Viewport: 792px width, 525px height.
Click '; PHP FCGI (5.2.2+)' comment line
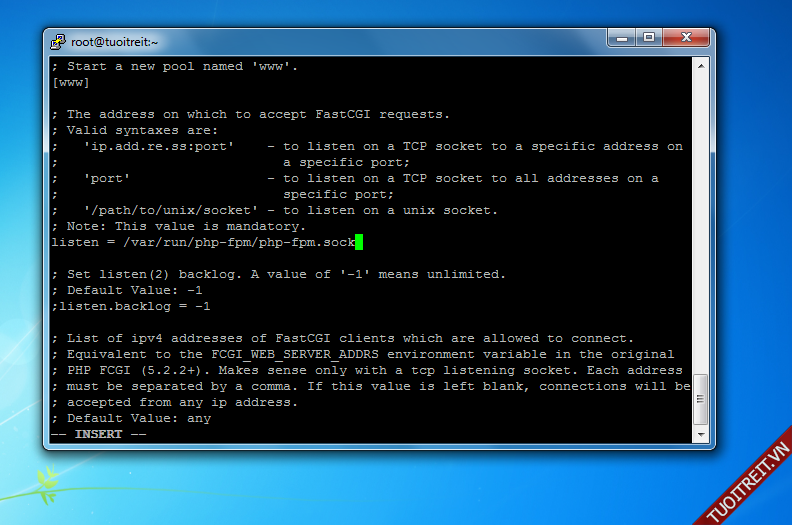click(367, 370)
